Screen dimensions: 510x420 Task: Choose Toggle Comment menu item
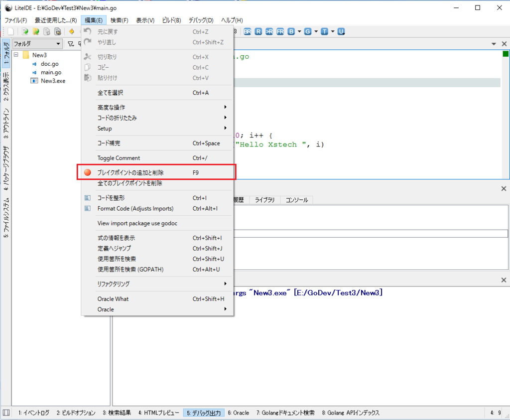pos(157,158)
